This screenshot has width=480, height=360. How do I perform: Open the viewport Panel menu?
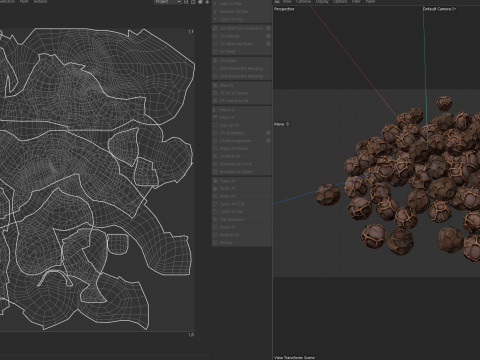pyautogui.click(x=370, y=2)
